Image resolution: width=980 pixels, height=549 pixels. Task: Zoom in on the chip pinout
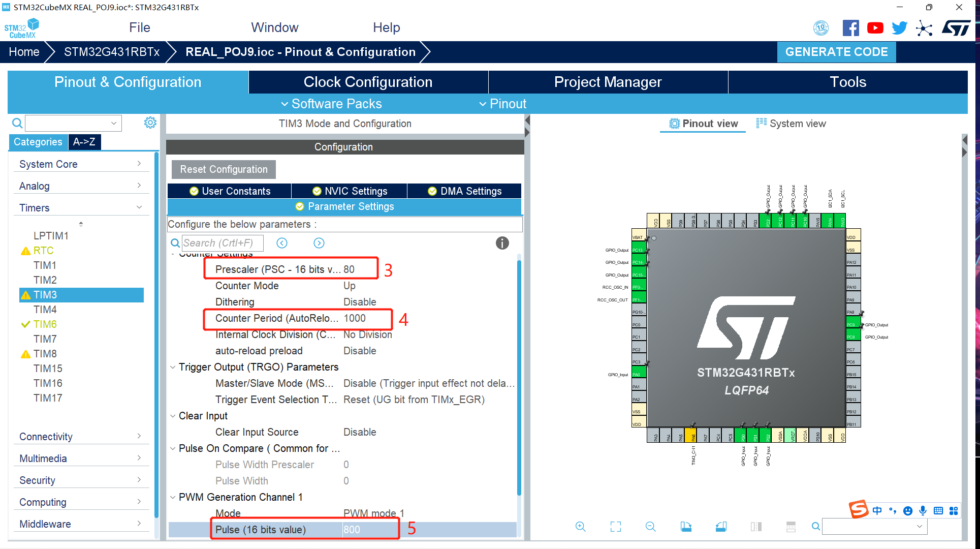pyautogui.click(x=580, y=527)
